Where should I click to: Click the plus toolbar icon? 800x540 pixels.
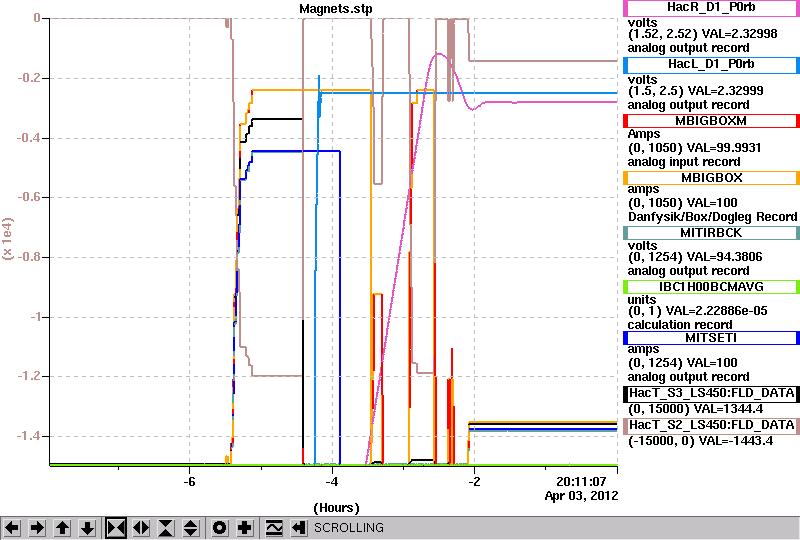pyautogui.click(x=245, y=528)
